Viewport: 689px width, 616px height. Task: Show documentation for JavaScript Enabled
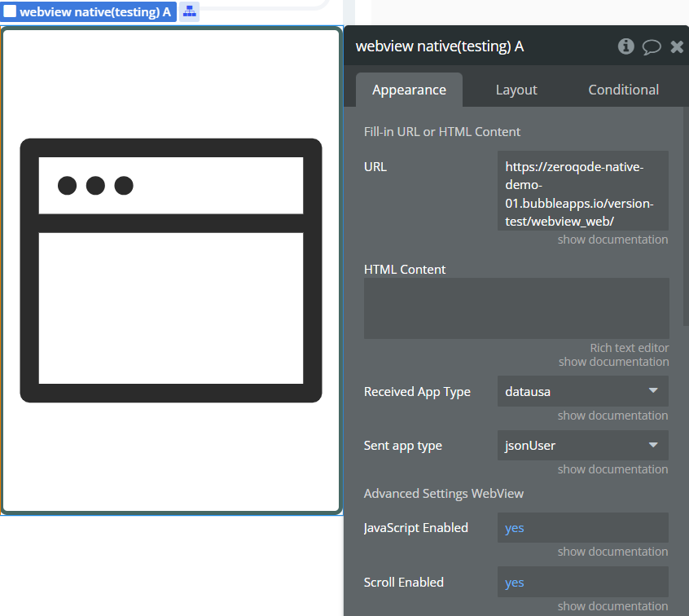[612, 552]
